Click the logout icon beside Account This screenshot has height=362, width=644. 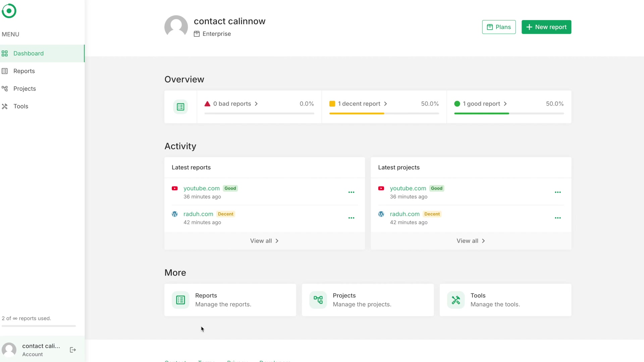73,350
